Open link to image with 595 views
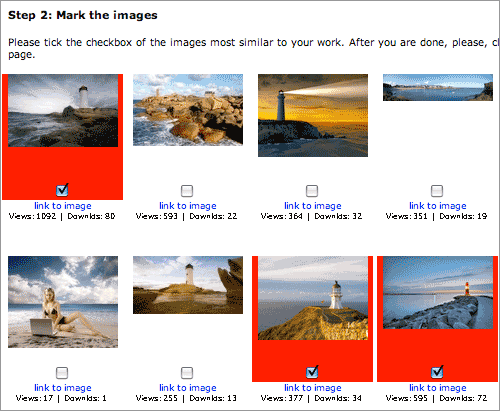 point(438,388)
